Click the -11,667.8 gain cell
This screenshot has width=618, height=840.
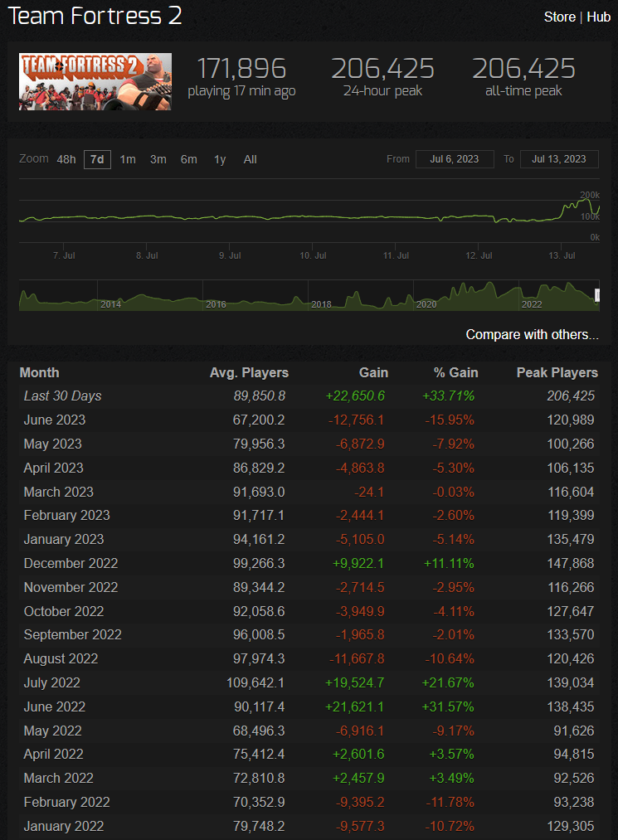(x=357, y=659)
